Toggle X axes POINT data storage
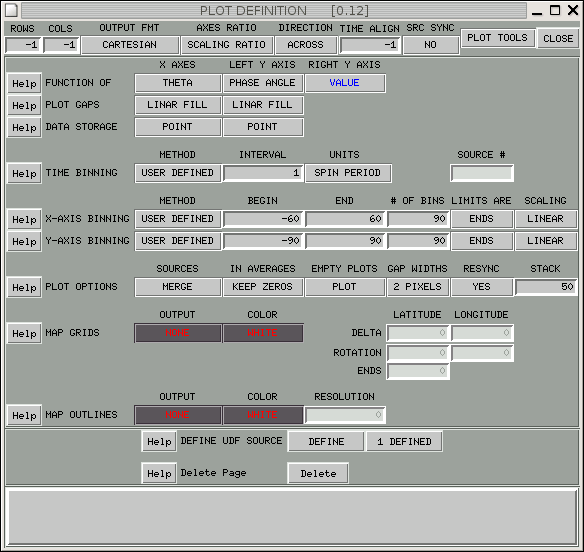 (178, 127)
